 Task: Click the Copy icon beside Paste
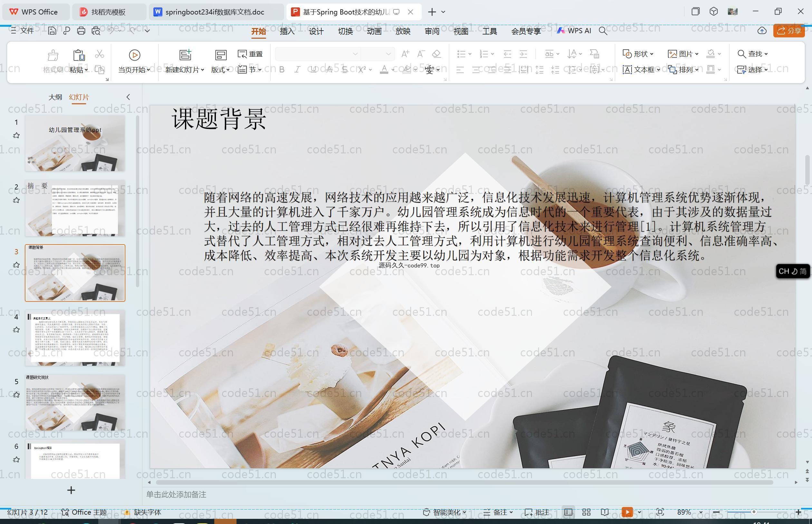tap(99, 70)
